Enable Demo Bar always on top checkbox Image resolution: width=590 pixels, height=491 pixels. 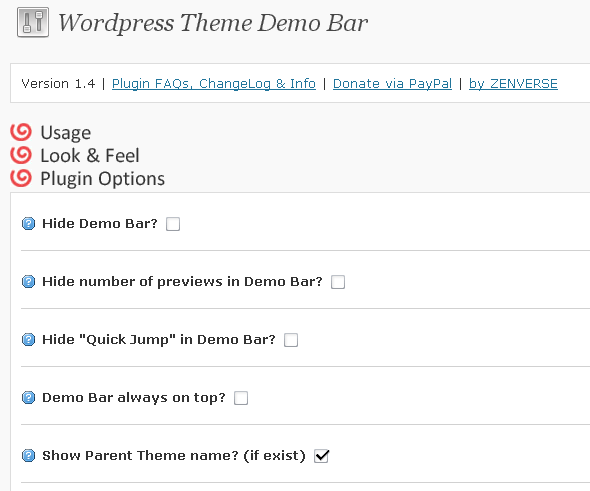click(241, 398)
